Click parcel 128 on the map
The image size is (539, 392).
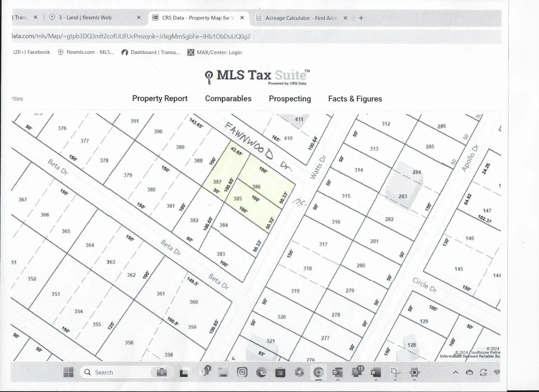pos(412,345)
